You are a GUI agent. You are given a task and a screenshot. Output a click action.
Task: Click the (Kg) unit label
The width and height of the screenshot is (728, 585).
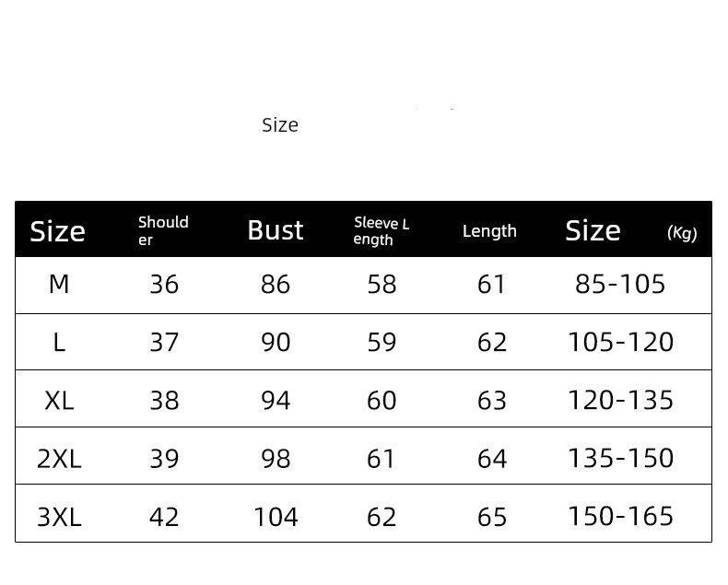pyautogui.click(x=682, y=233)
